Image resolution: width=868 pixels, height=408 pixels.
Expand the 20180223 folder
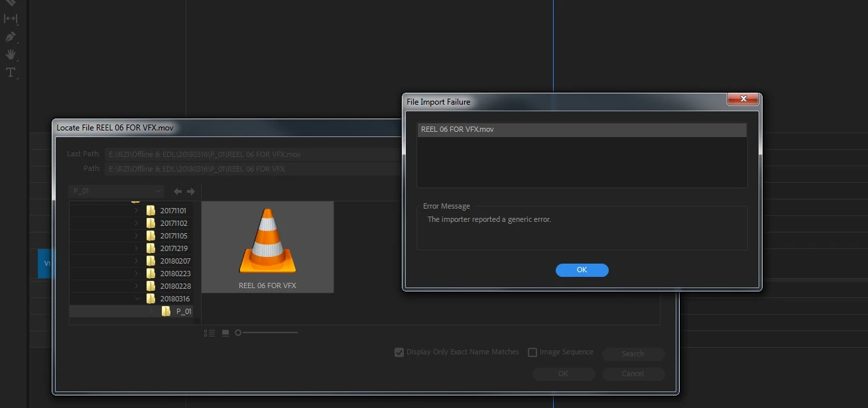(137, 274)
